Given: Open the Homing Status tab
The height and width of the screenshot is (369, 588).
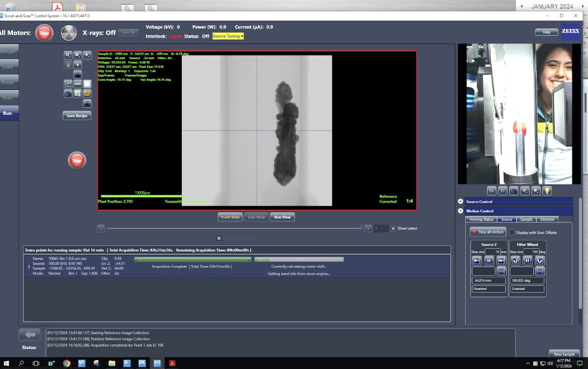Looking at the screenshot, I should tap(481, 220).
